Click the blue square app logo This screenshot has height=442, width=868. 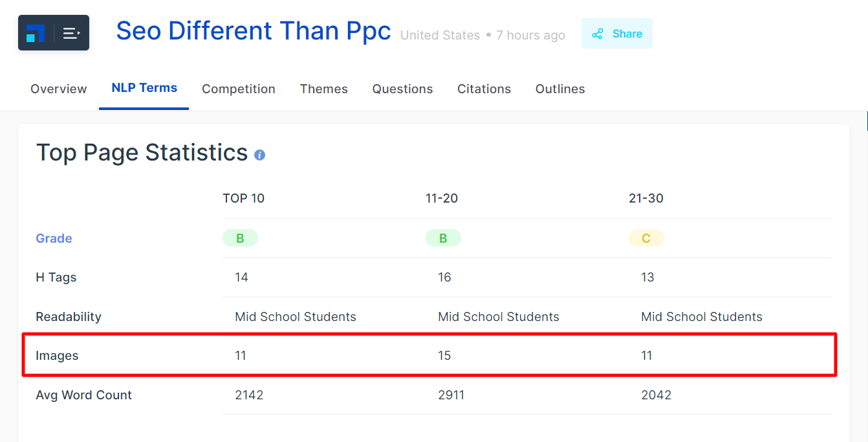[36, 33]
